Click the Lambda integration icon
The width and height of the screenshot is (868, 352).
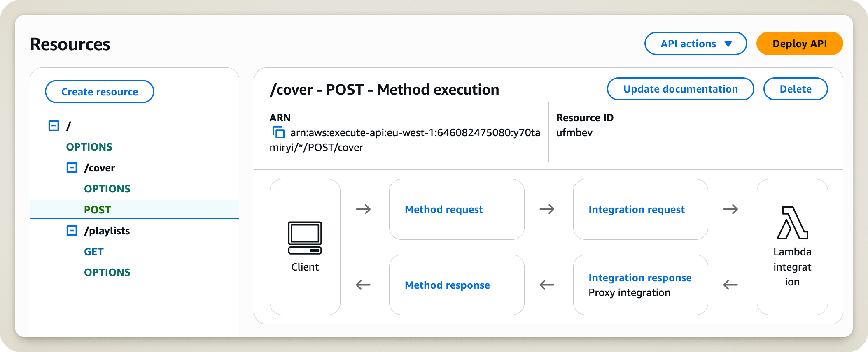(x=792, y=222)
